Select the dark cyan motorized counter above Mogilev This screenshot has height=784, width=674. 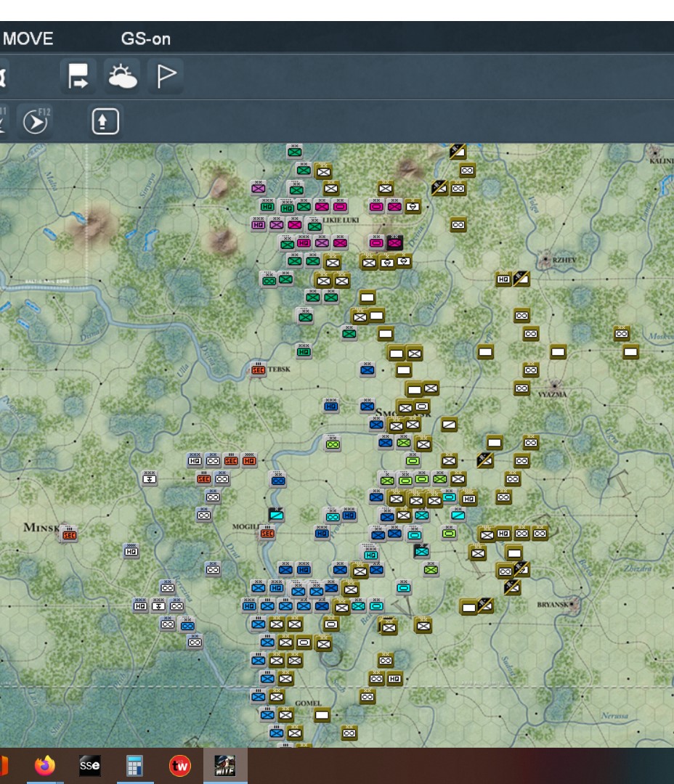point(276,515)
